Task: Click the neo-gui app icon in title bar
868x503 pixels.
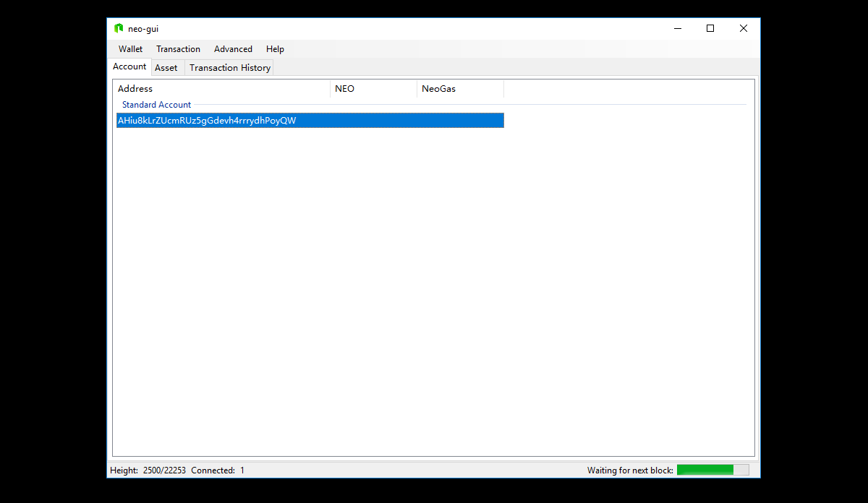Action: tap(119, 28)
